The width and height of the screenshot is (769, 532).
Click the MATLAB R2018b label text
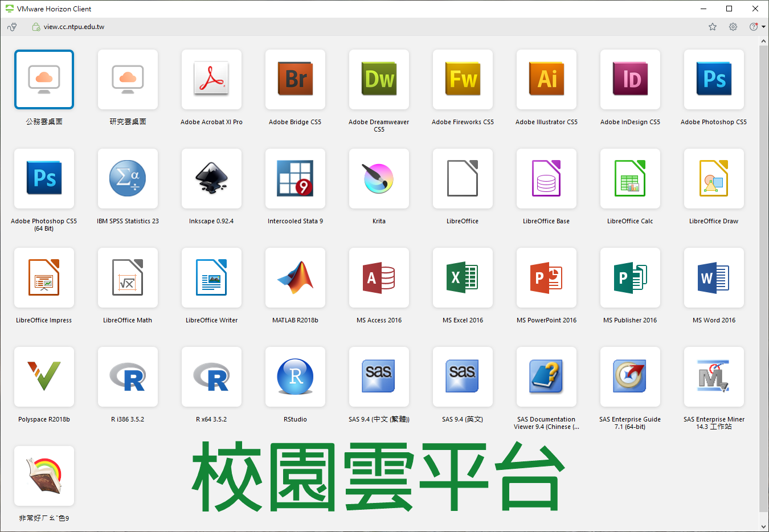point(295,320)
